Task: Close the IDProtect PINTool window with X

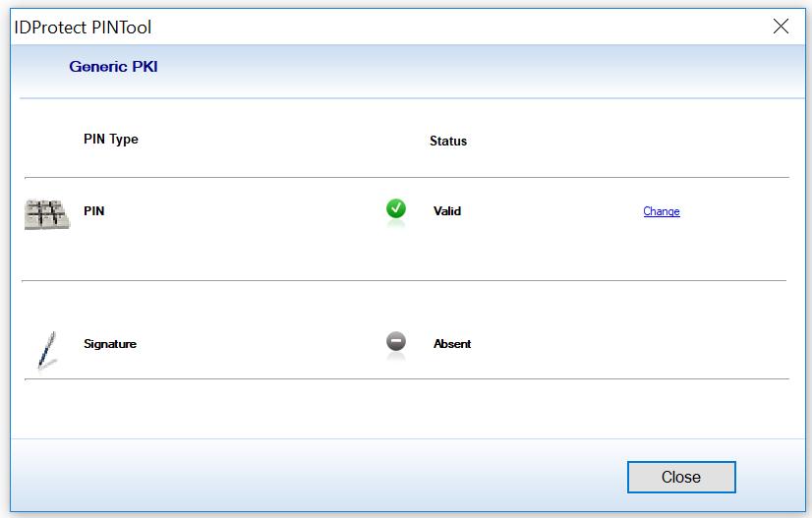Action: (781, 26)
